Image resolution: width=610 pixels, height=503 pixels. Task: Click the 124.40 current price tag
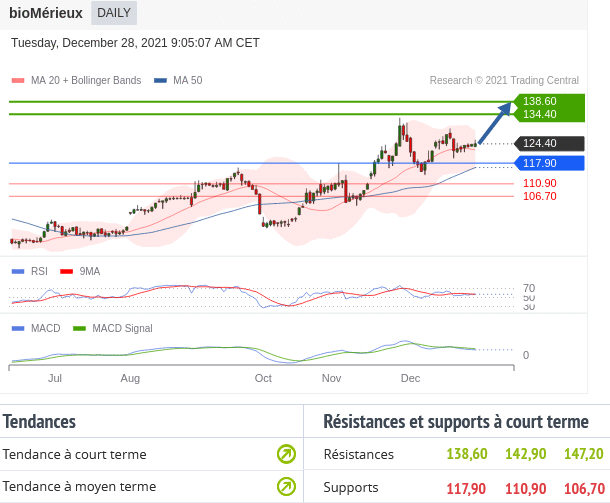tap(549, 143)
